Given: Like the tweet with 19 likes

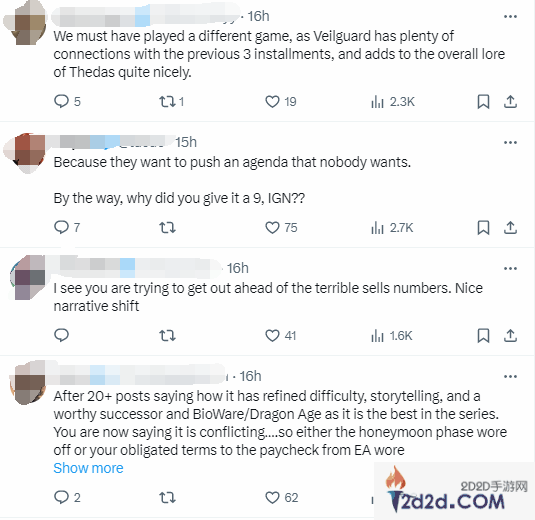Looking at the screenshot, I should coord(280,101).
